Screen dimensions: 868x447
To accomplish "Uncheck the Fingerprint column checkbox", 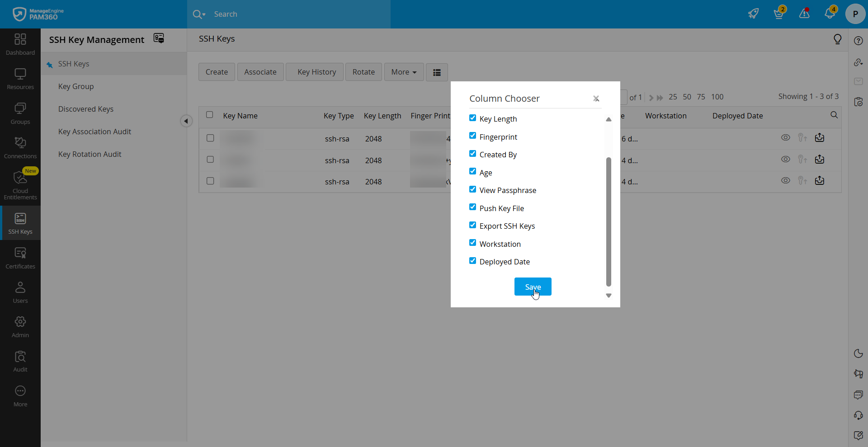I will pyautogui.click(x=472, y=136).
